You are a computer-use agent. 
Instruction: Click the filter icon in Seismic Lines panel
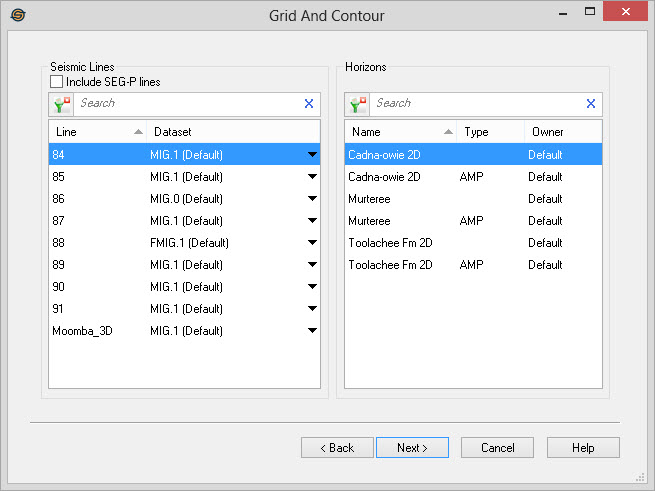click(x=60, y=104)
